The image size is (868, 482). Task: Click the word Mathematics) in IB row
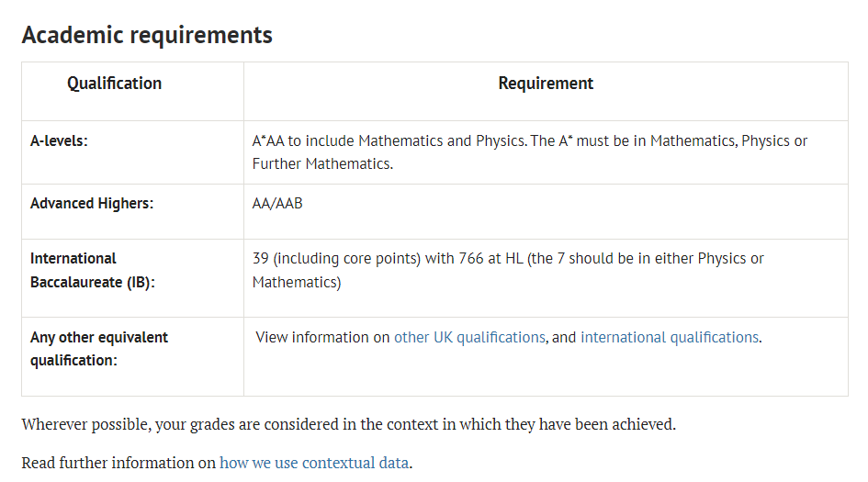(297, 282)
